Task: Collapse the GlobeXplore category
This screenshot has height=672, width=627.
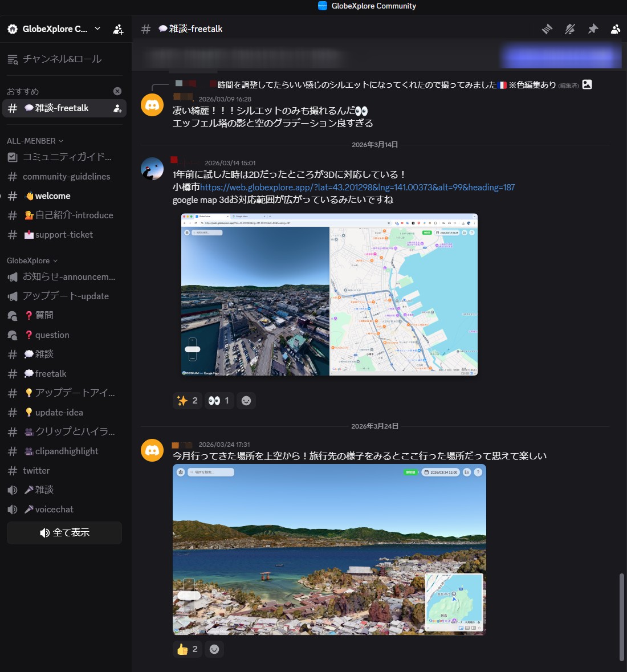Action: (x=32, y=260)
